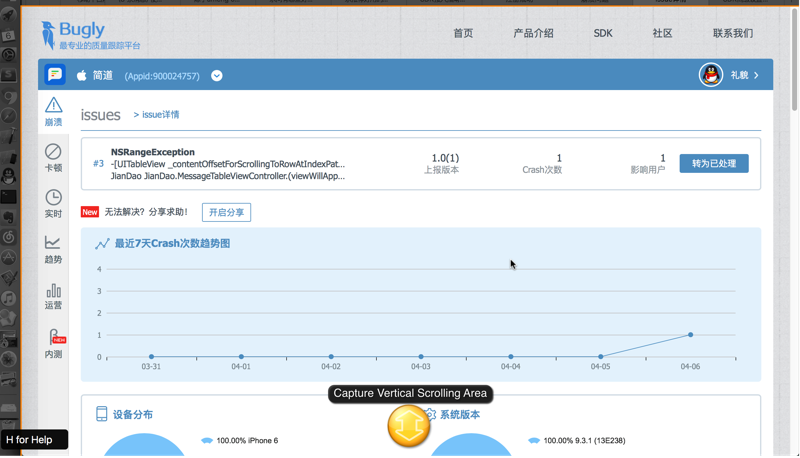Click the red New badge
Viewport: 800px width, 458px height.
[x=90, y=212]
